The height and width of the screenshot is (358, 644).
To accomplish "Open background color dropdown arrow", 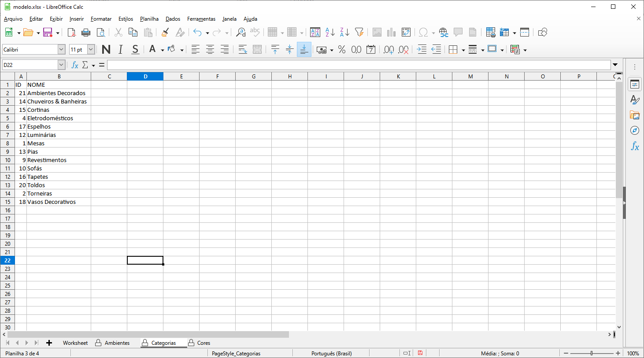I will tap(182, 50).
